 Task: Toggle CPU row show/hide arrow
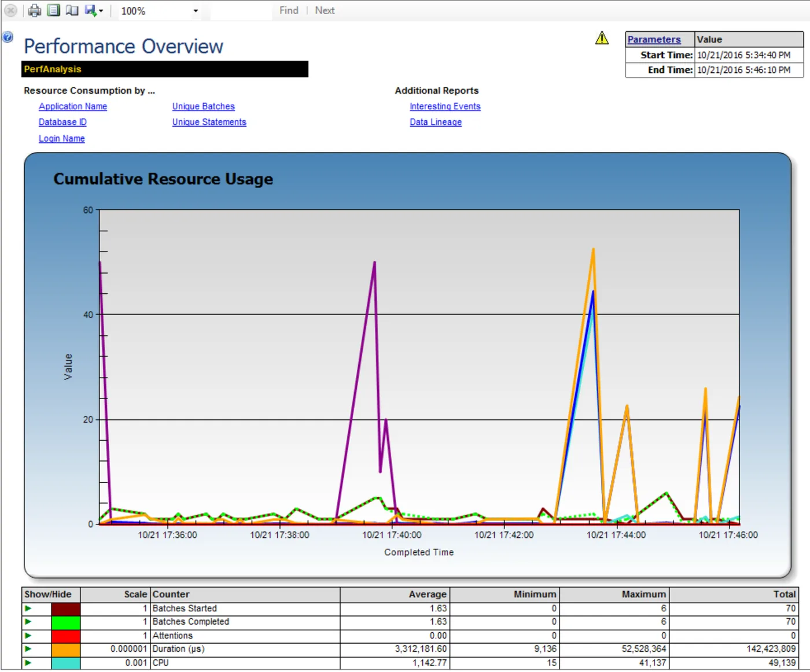pos(28,663)
